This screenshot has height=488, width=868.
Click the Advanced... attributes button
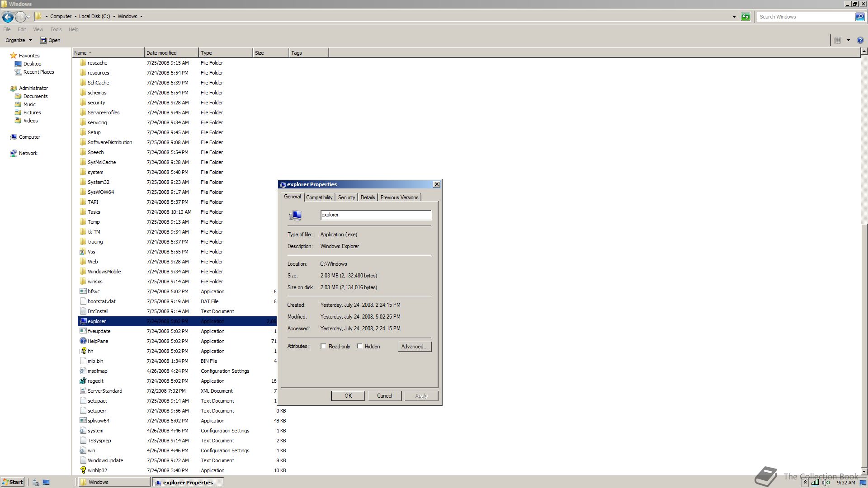(415, 347)
